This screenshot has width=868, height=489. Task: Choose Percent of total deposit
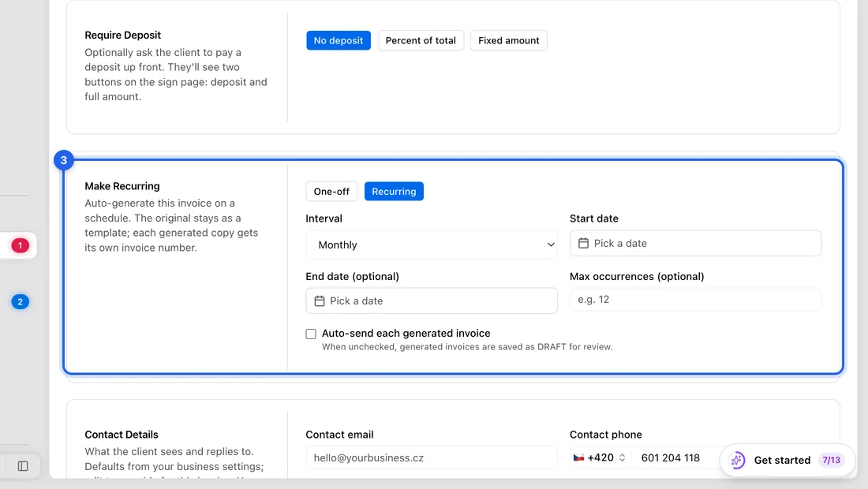(421, 40)
